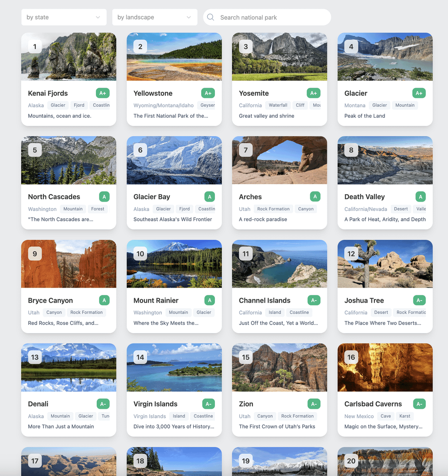Open the "by state" dropdown
Screen dimensions: 448x476
click(x=63, y=17)
